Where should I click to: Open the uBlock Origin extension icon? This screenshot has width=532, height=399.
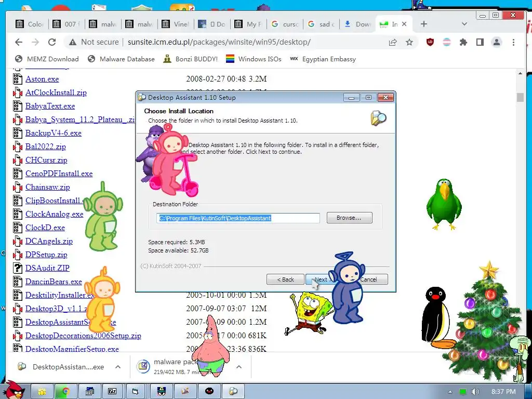430,42
